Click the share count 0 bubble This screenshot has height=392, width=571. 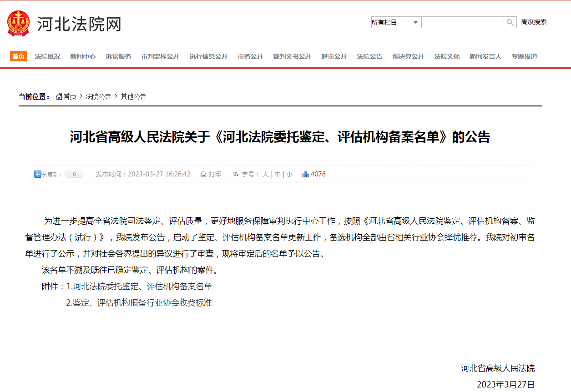tap(74, 174)
